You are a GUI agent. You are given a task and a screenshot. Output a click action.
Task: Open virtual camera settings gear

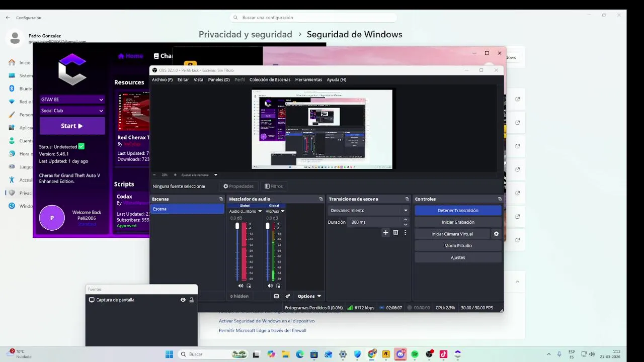coord(496,234)
